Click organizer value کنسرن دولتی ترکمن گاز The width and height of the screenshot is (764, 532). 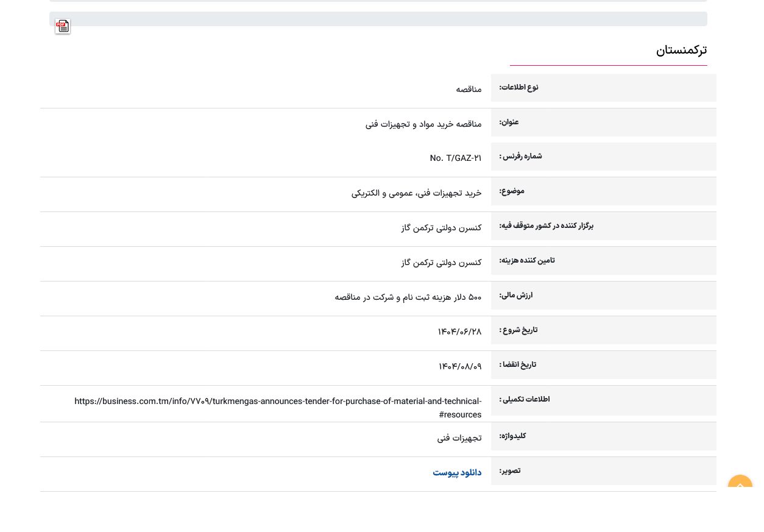point(441,228)
